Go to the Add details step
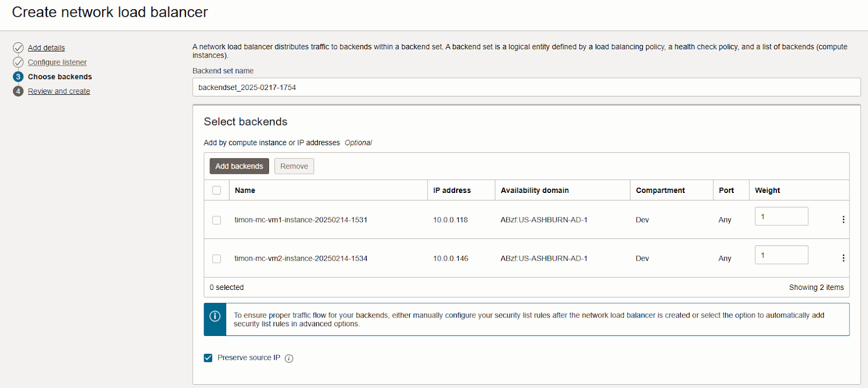 pyautogui.click(x=46, y=48)
